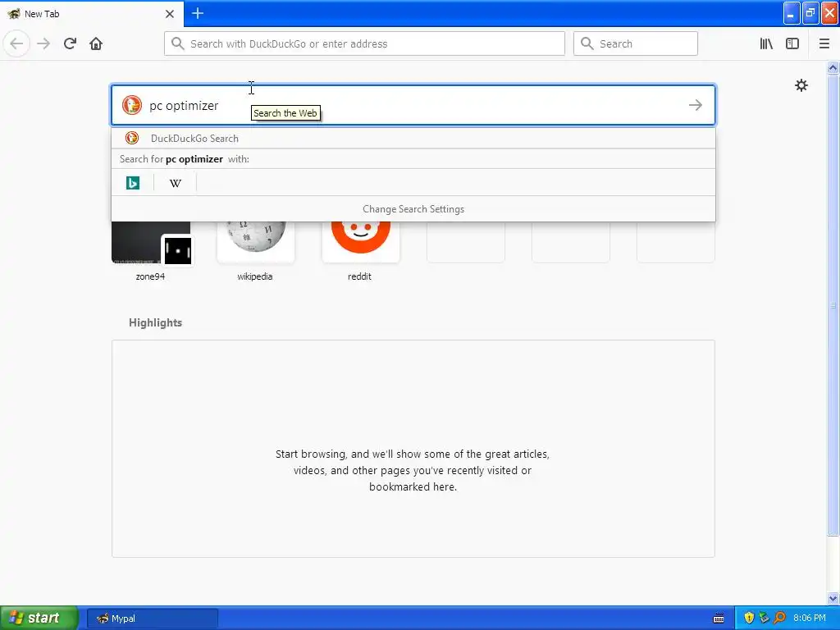The height and width of the screenshot is (630, 840).
Task: Submit search with the arrow button
Action: pyautogui.click(x=696, y=105)
